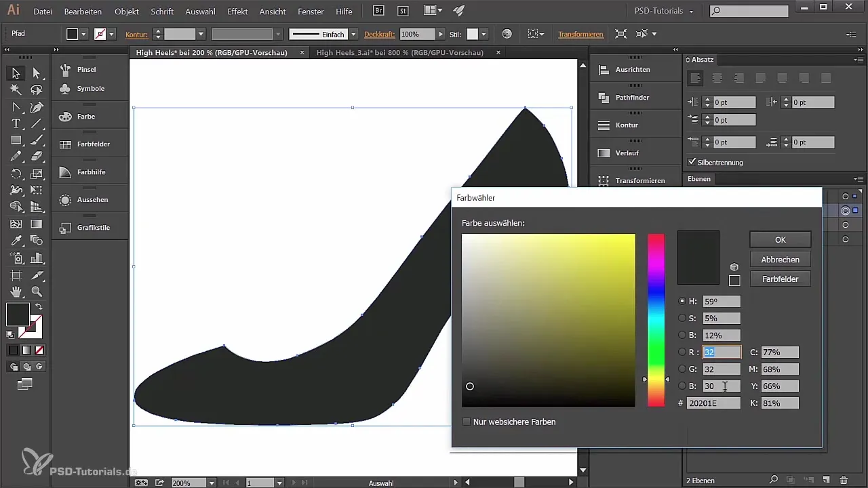Image resolution: width=868 pixels, height=488 pixels.
Task: Select the Eyedropper tool
Action: click(16, 241)
